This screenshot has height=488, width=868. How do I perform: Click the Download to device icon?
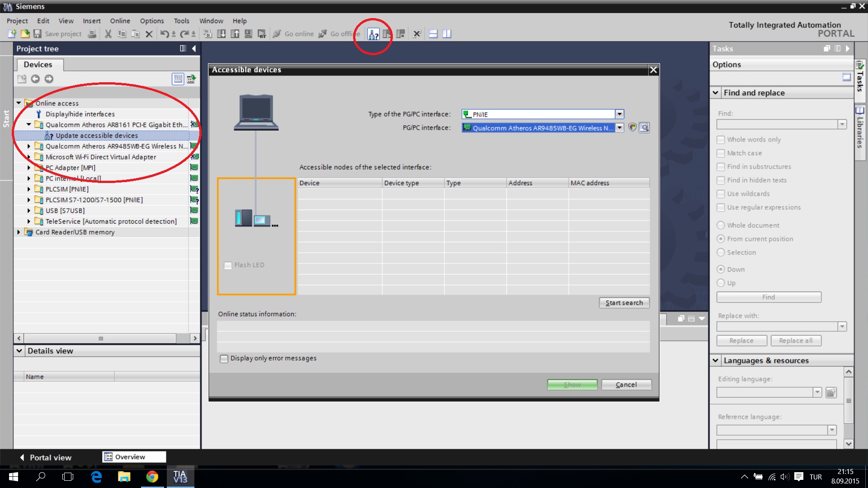coord(222,34)
